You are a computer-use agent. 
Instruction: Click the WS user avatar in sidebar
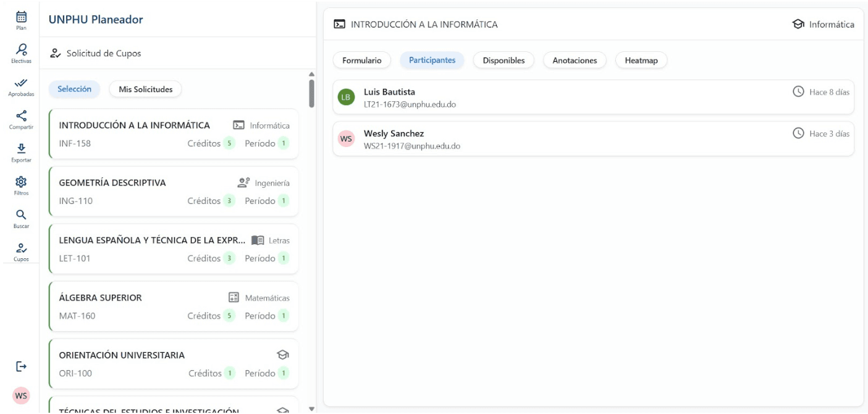(21, 395)
